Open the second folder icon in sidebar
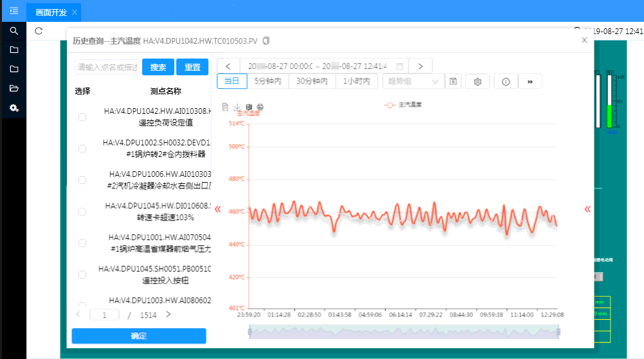 [14, 69]
